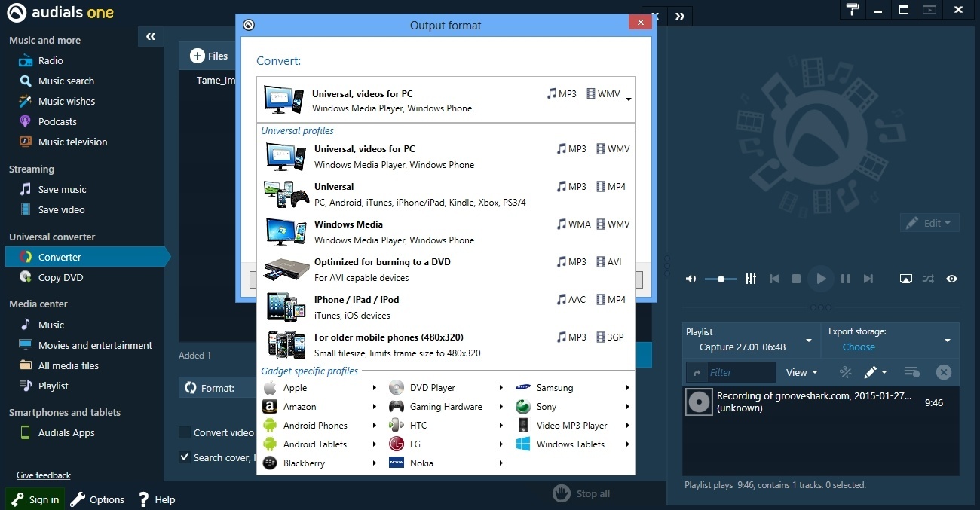Open the Copy DVD section

pos(60,277)
